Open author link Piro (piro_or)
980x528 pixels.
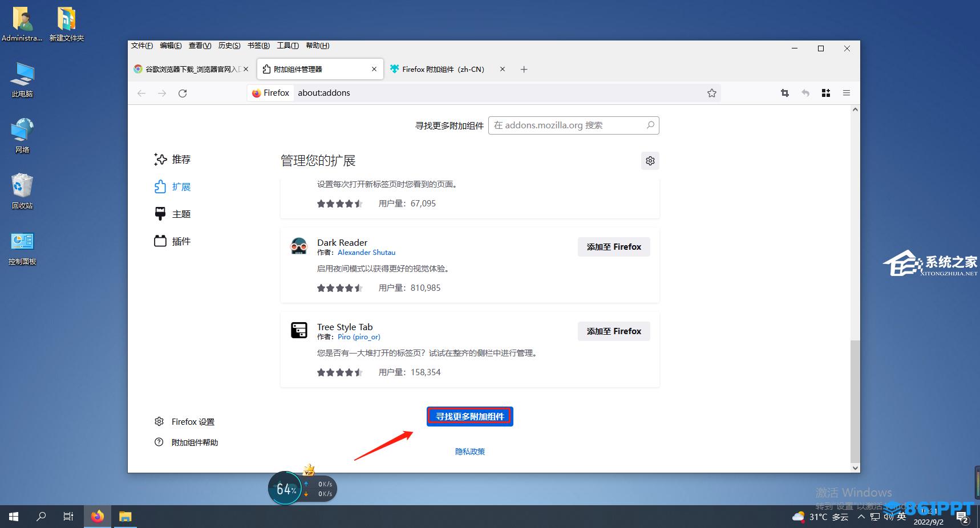click(x=359, y=337)
